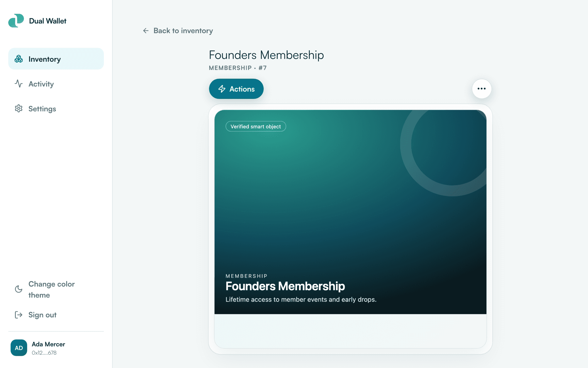Click the back arrow icon near inventory link
This screenshot has height=368, width=588.
tap(146, 31)
